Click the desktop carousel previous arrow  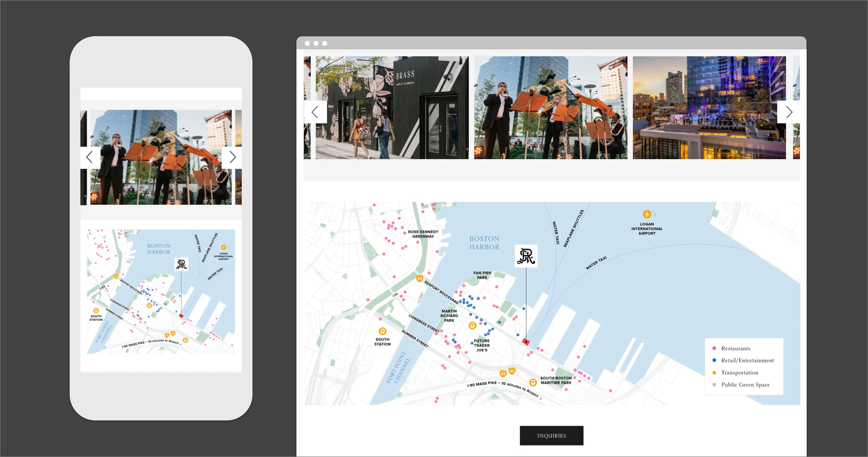(315, 112)
